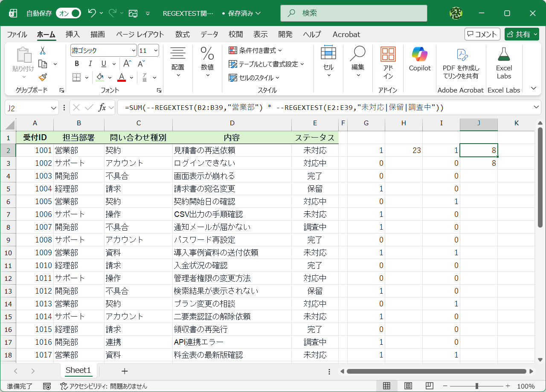The height and width of the screenshot is (392, 546).
Task: Click the Redo icon
Action: click(x=113, y=13)
